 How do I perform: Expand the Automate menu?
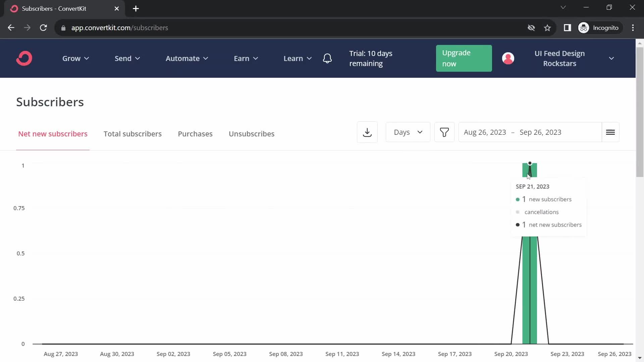coord(187,58)
